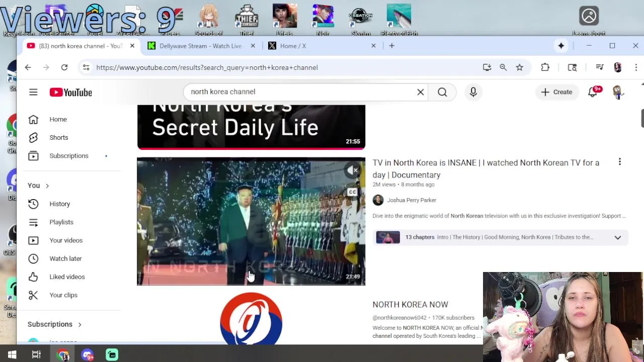Open the Thief desktop shortcut
Viewport: 644px width, 362px height.
pos(247,20)
